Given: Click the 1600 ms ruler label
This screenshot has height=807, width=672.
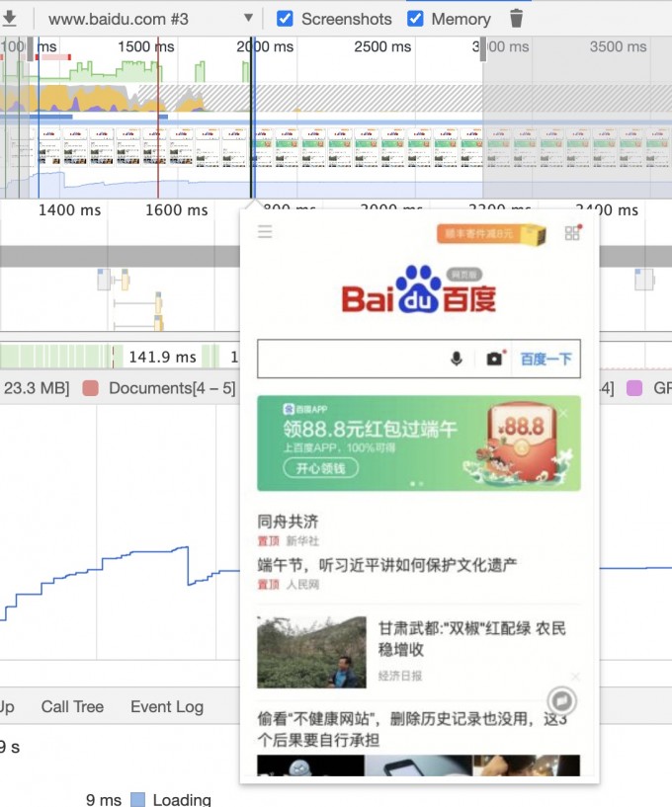Looking at the screenshot, I should [x=177, y=210].
